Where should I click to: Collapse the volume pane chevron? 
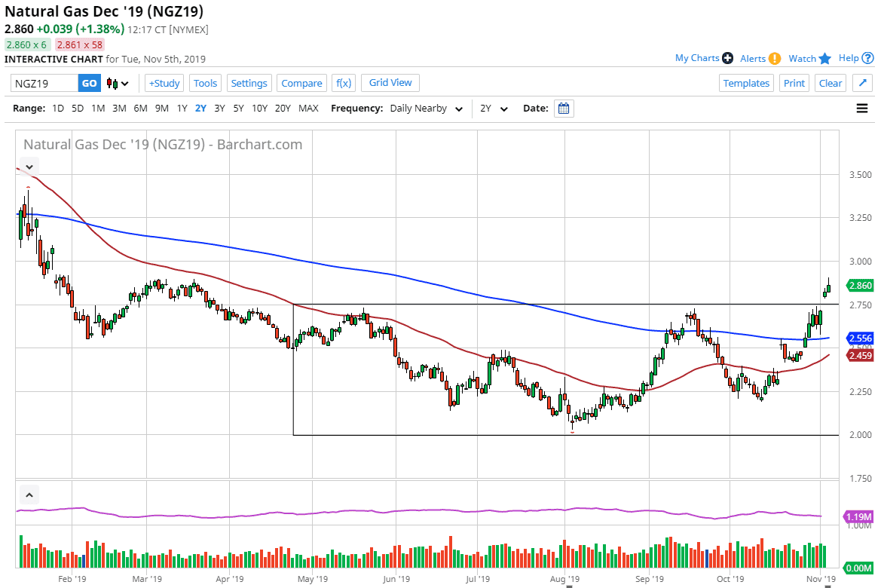(29, 495)
